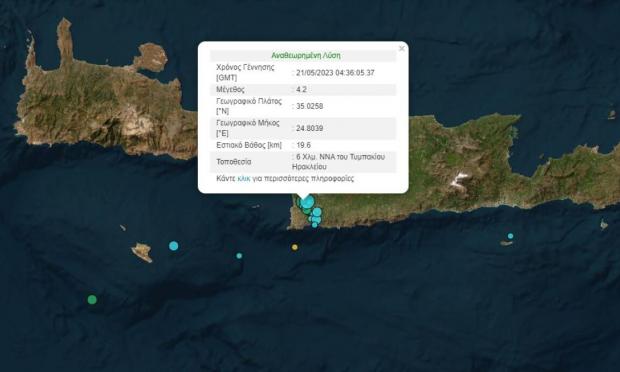Select the green marker partly hidden in Tympaki cluster
The height and width of the screenshot is (372, 620).
pyautogui.click(x=306, y=212)
